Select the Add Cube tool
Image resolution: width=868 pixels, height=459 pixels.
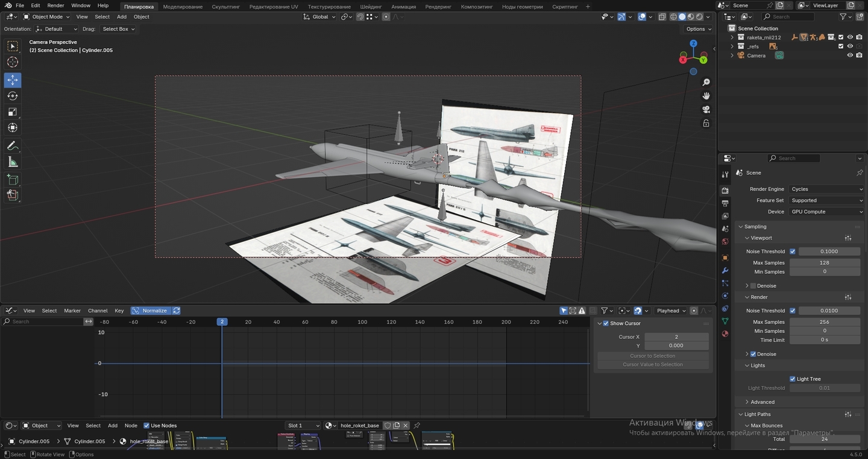point(13,180)
